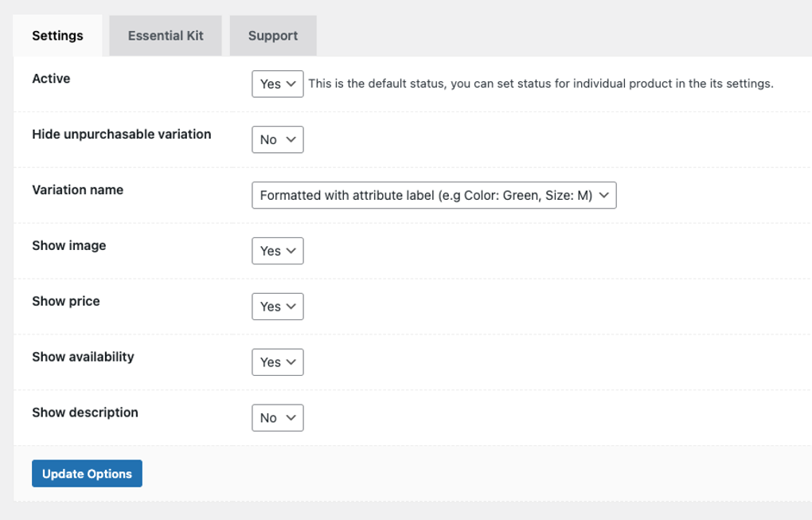
Task: Open the Hide unpurchasable variation dropdown
Action: coord(277,139)
